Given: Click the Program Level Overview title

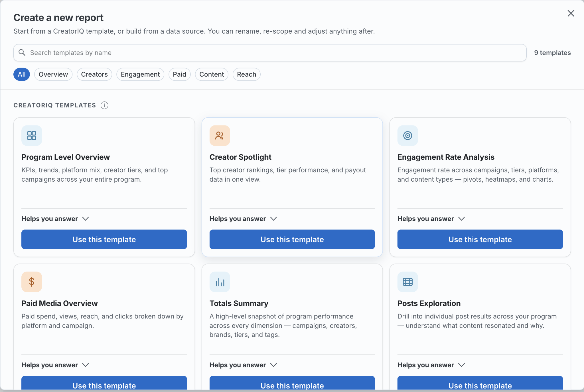Looking at the screenshot, I should pos(66,157).
